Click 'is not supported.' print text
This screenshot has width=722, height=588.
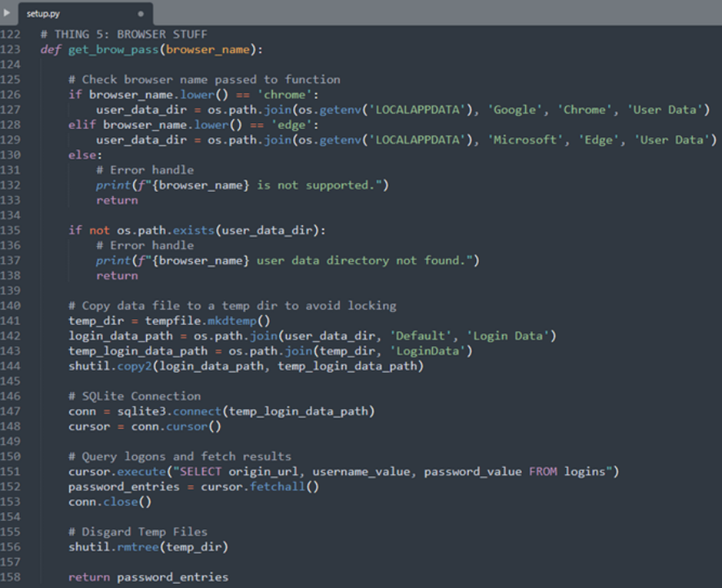(314, 185)
